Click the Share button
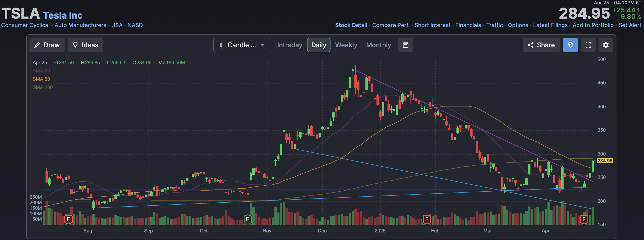The image size is (644, 240). pyautogui.click(x=541, y=45)
